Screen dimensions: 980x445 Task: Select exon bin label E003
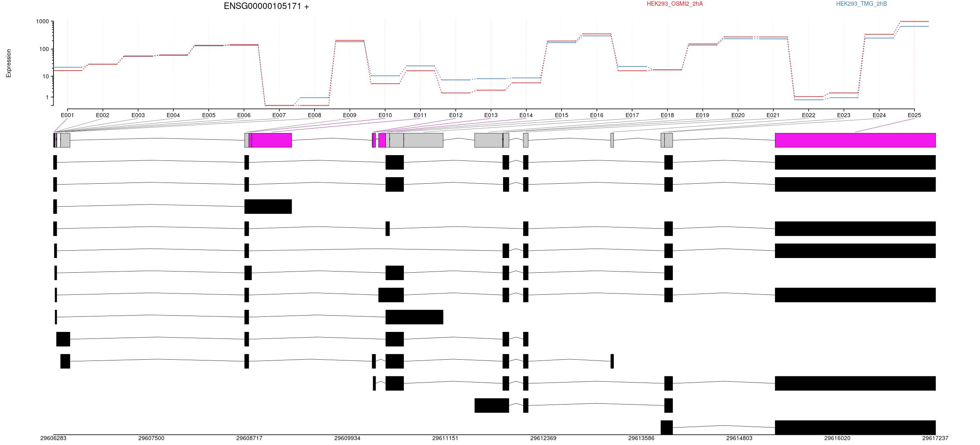click(x=138, y=115)
